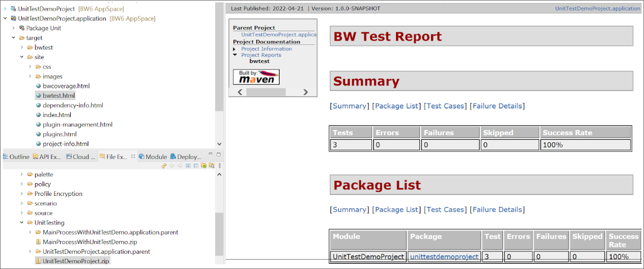
Task: Click project tree scroll down arrow
Action: point(219,144)
